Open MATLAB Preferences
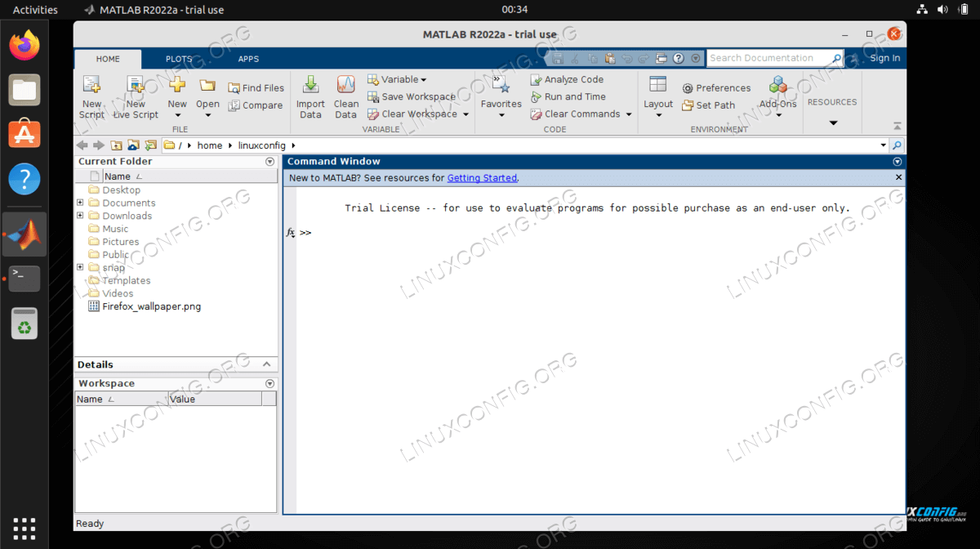980x549 pixels. pyautogui.click(x=716, y=88)
